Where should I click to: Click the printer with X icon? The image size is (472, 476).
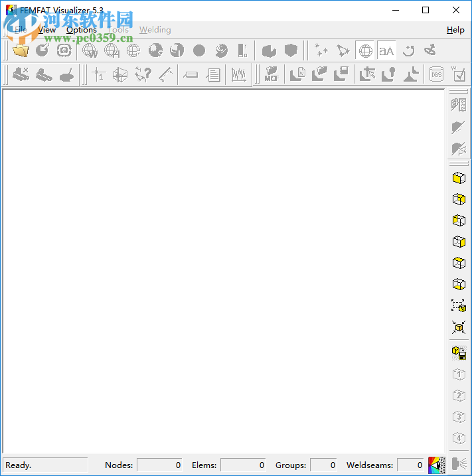point(21,74)
